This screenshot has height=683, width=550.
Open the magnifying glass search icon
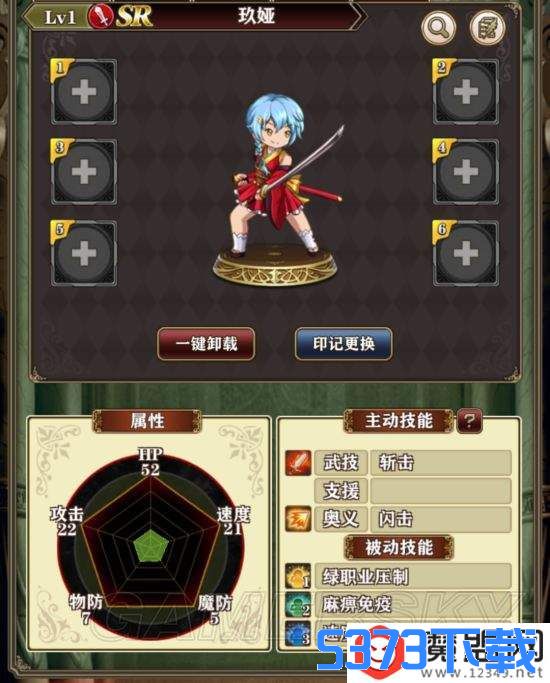point(439,28)
